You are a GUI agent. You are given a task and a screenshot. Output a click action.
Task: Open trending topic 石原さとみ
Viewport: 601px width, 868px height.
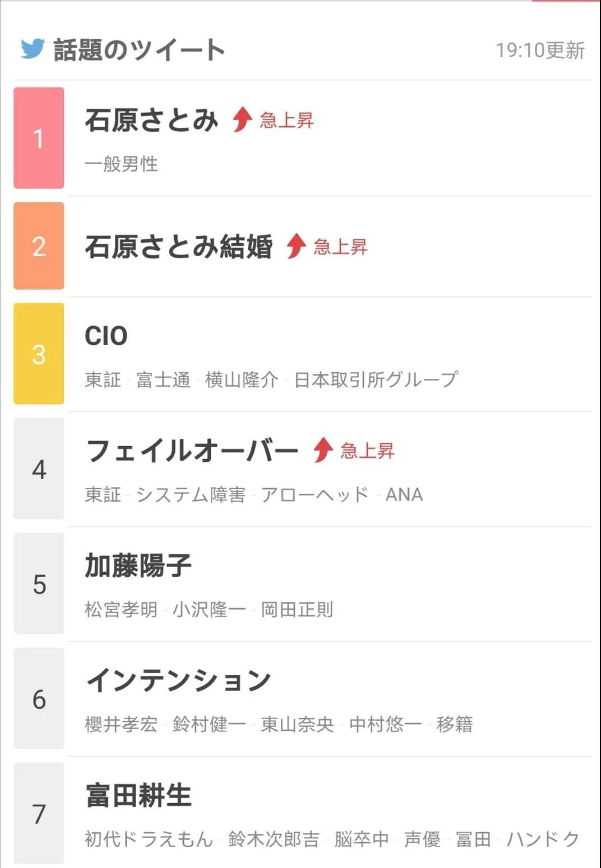click(x=151, y=120)
